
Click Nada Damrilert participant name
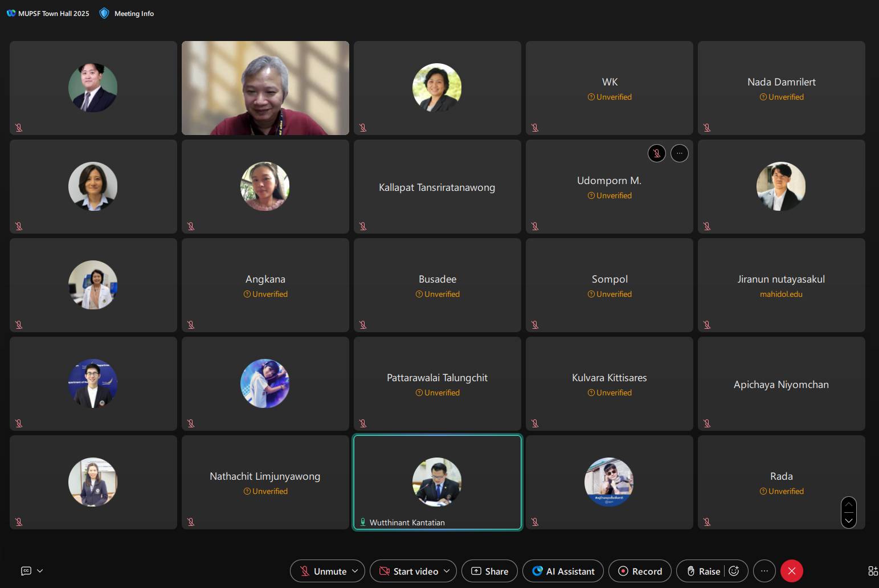[782, 82]
